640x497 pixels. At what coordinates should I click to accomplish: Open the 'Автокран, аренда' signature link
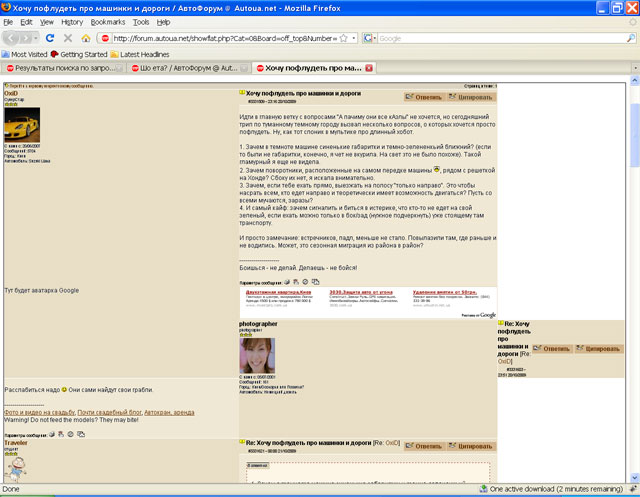pyautogui.click(x=169, y=413)
